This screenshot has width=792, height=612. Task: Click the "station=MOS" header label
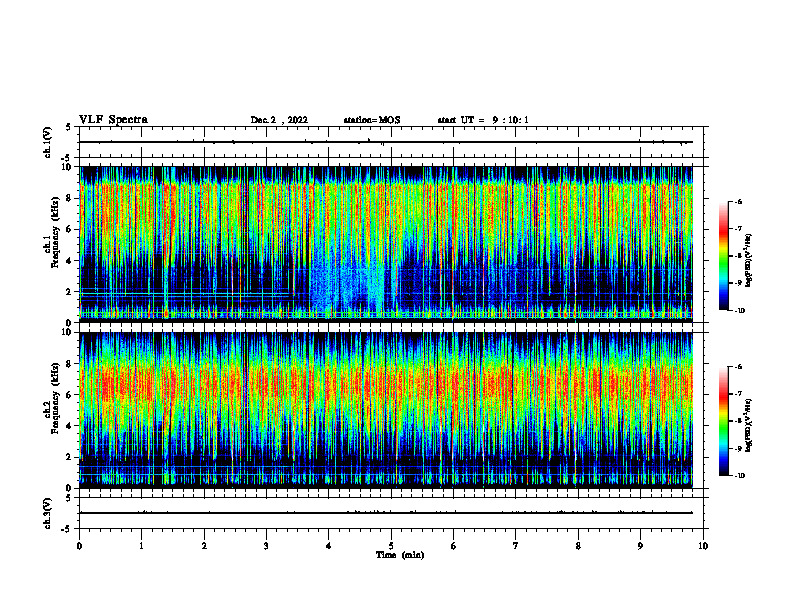(372, 120)
